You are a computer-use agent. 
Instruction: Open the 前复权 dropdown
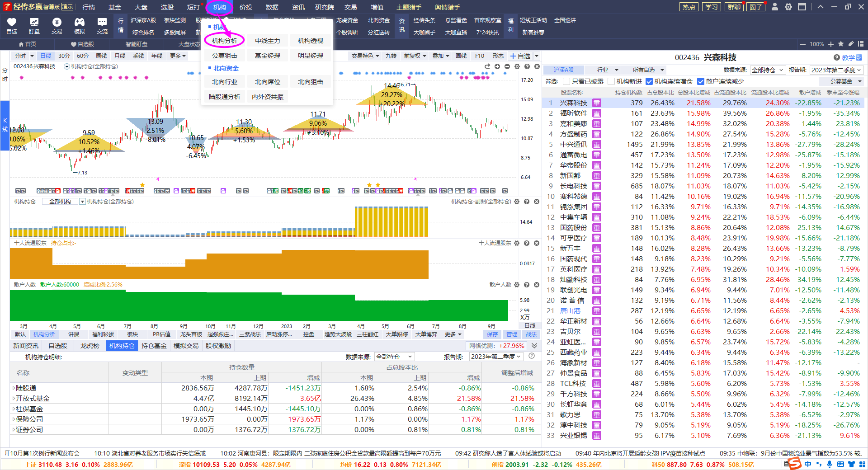[415, 56]
